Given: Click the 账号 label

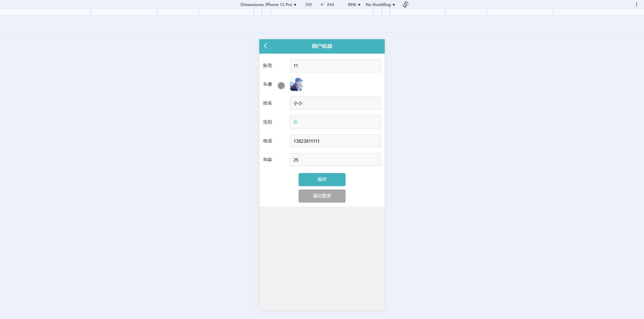Looking at the screenshot, I should pyautogui.click(x=267, y=66).
